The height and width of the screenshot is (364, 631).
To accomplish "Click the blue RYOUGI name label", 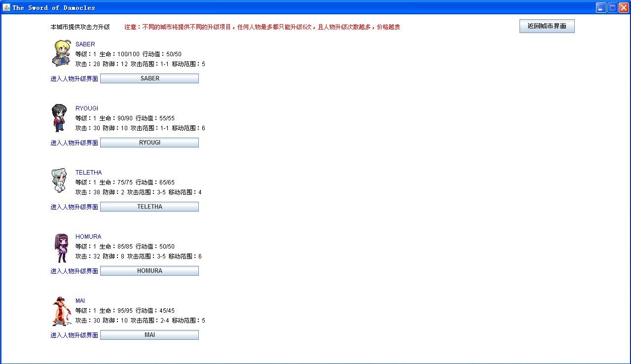I will (87, 109).
